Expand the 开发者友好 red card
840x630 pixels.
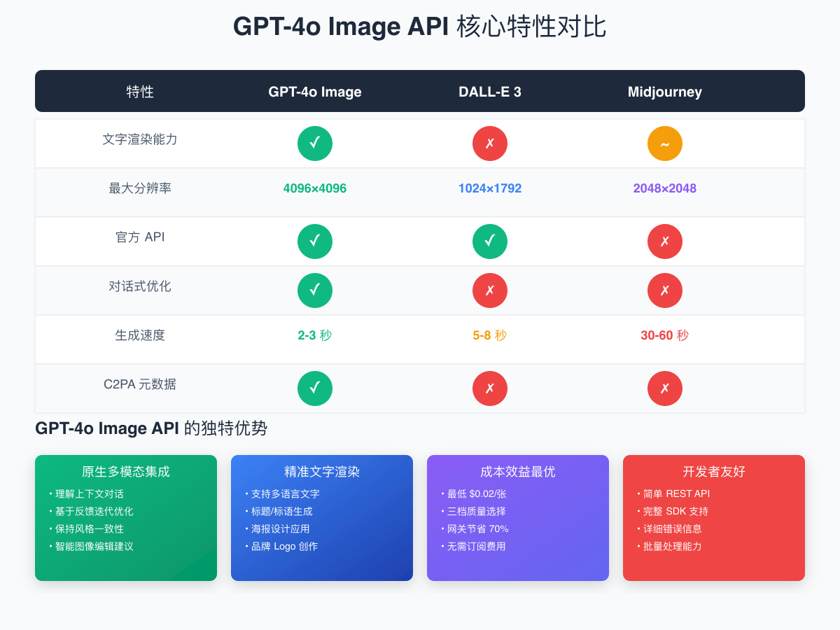[x=714, y=518]
